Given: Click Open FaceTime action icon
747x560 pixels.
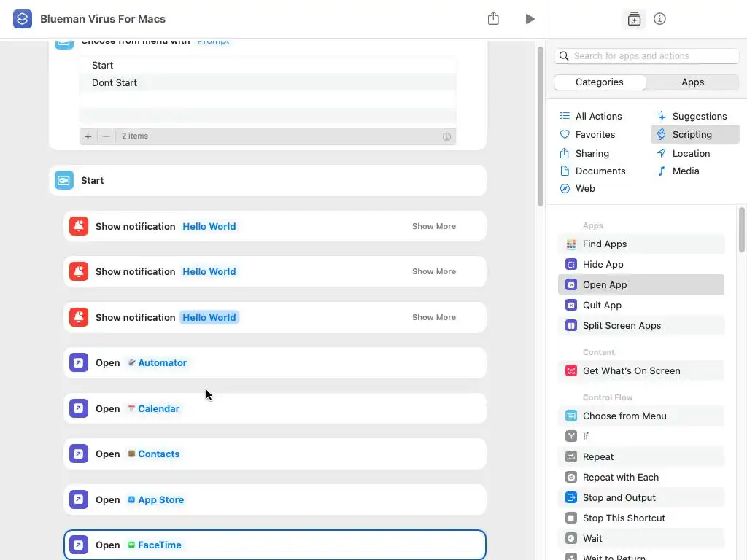Looking at the screenshot, I should pos(79,545).
